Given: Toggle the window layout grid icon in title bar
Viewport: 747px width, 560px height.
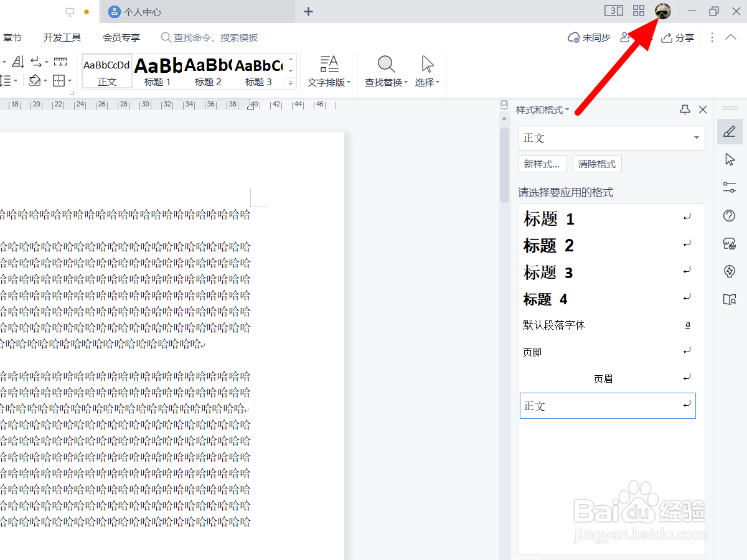Looking at the screenshot, I should [x=638, y=11].
